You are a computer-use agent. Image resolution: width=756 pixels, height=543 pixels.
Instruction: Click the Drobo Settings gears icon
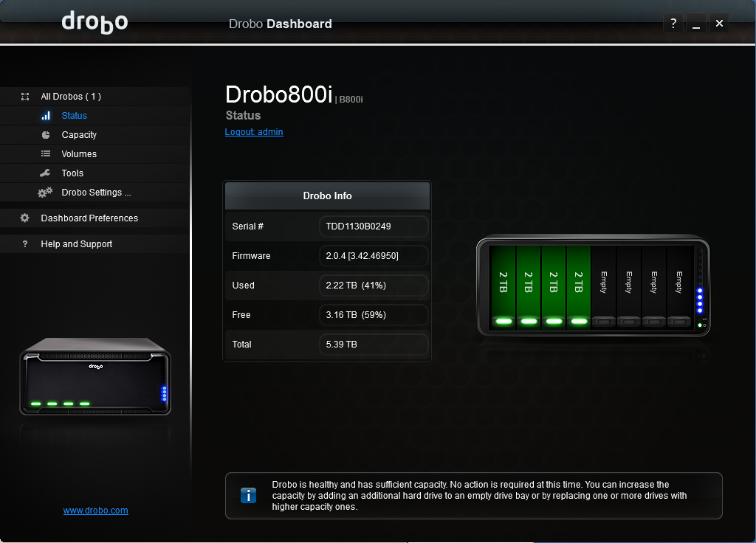coord(45,193)
